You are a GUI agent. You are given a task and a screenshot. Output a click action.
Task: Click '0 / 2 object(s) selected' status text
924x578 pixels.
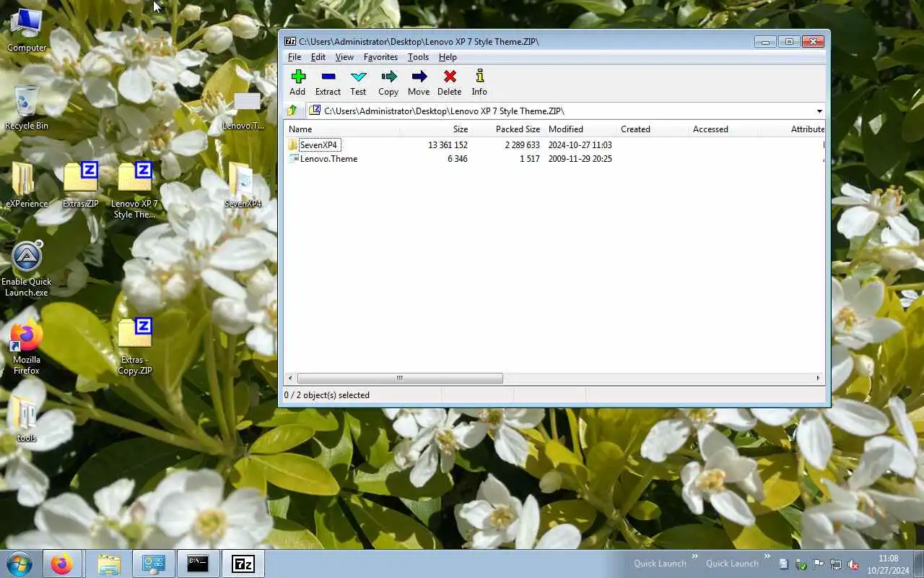click(x=327, y=395)
